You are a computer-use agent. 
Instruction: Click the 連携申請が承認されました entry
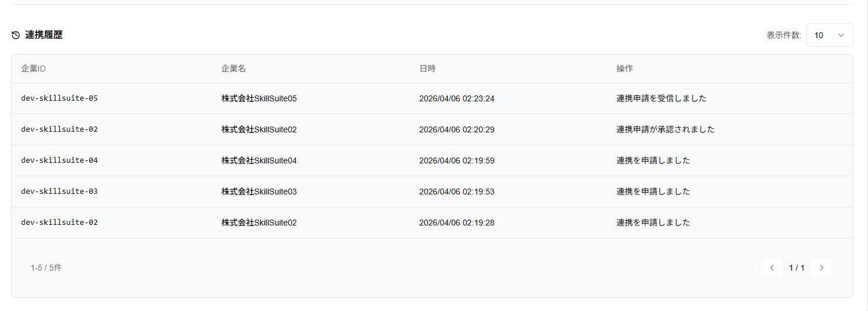point(666,129)
